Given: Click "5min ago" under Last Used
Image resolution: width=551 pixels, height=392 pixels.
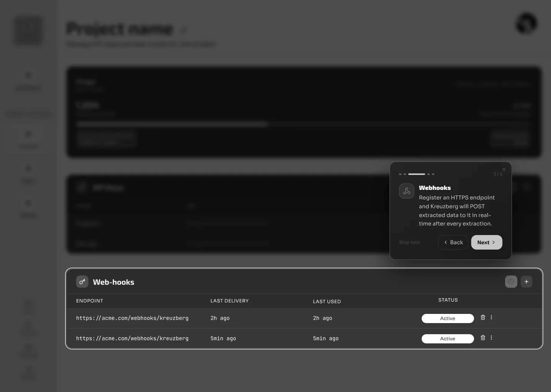Looking at the screenshot, I should point(326,338).
